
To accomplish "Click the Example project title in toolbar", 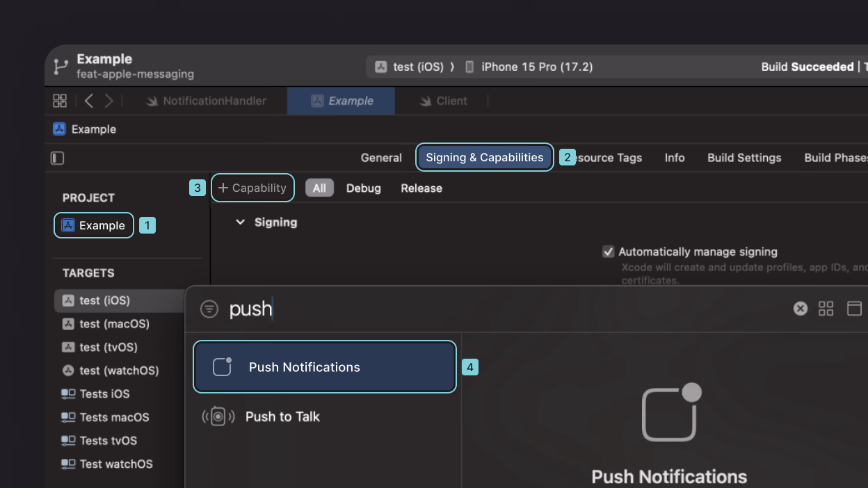I will click(104, 59).
